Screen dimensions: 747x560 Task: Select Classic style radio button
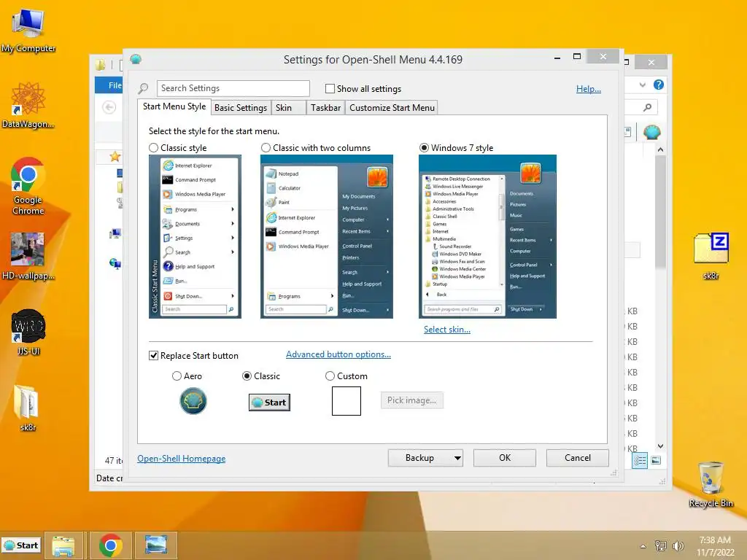pyautogui.click(x=153, y=147)
